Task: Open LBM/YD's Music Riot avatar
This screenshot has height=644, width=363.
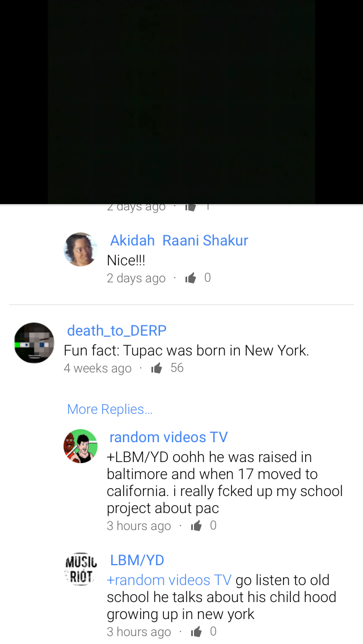Action: tap(81, 569)
